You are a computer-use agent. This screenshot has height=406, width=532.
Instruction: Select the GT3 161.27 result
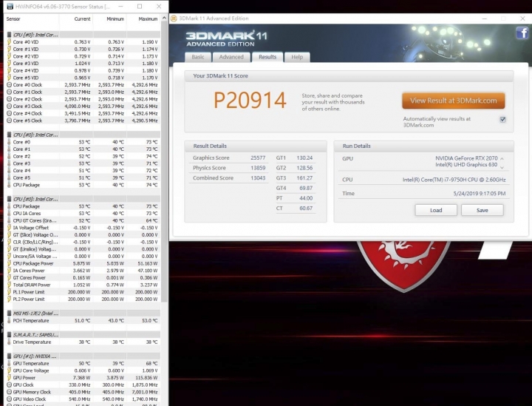pyautogui.click(x=295, y=178)
